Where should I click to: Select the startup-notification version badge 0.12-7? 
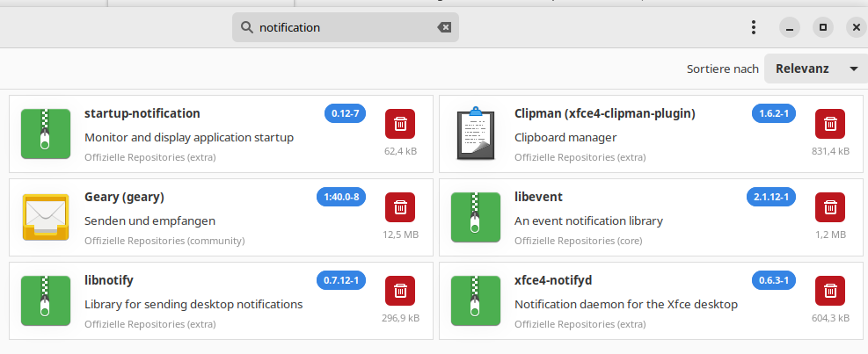345,113
